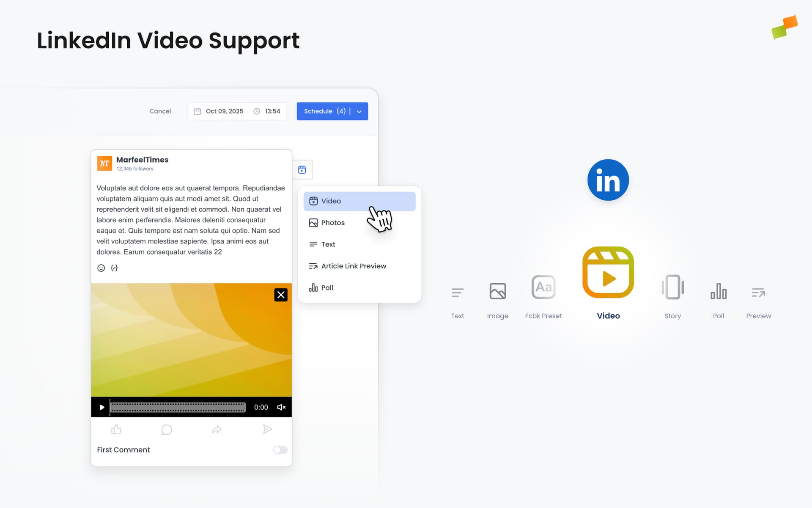The width and height of the screenshot is (812, 508).
Task: Click the comment bubble icon
Action: click(167, 430)
